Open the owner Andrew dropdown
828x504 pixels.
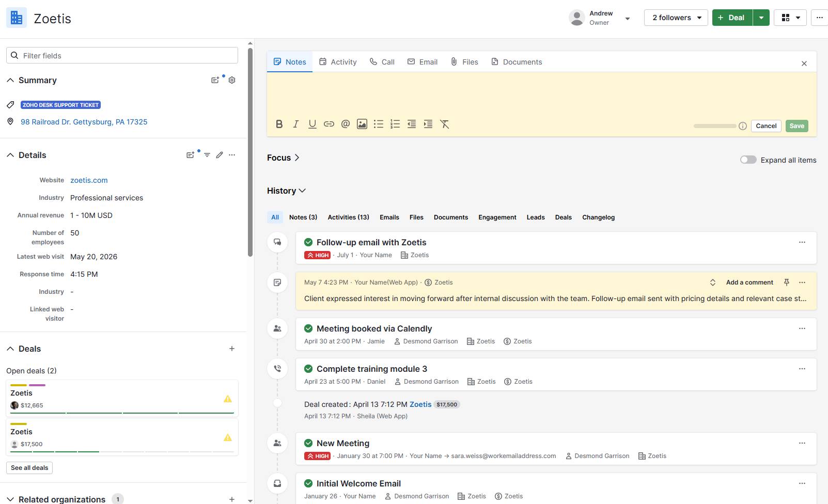(628, 19)
